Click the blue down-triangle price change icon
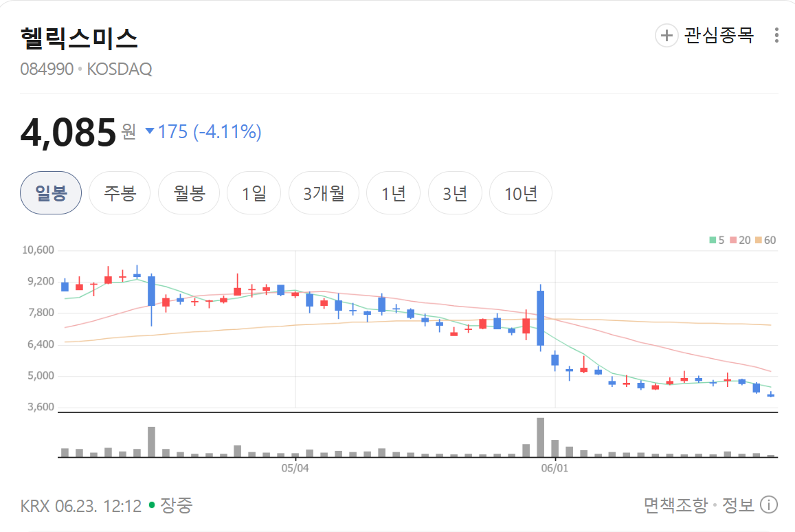The height and width of the screenshot is (532, 795). (x=150, y=131)
